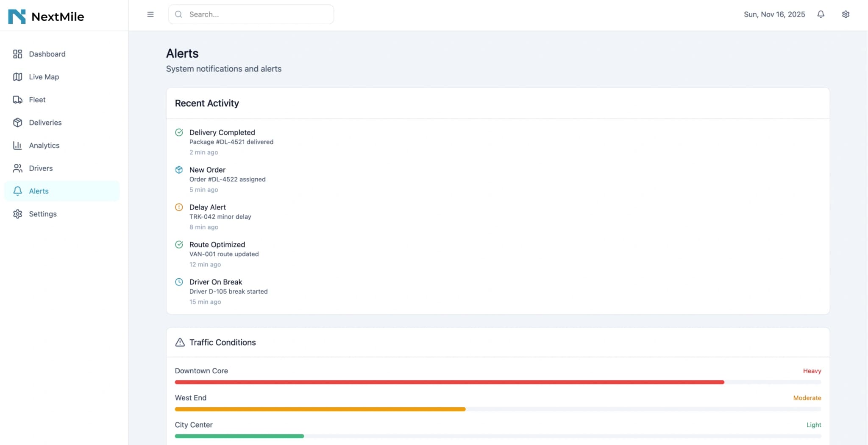Click the Delay Alert warning icon
868x445 pixels.
point(179,207)
